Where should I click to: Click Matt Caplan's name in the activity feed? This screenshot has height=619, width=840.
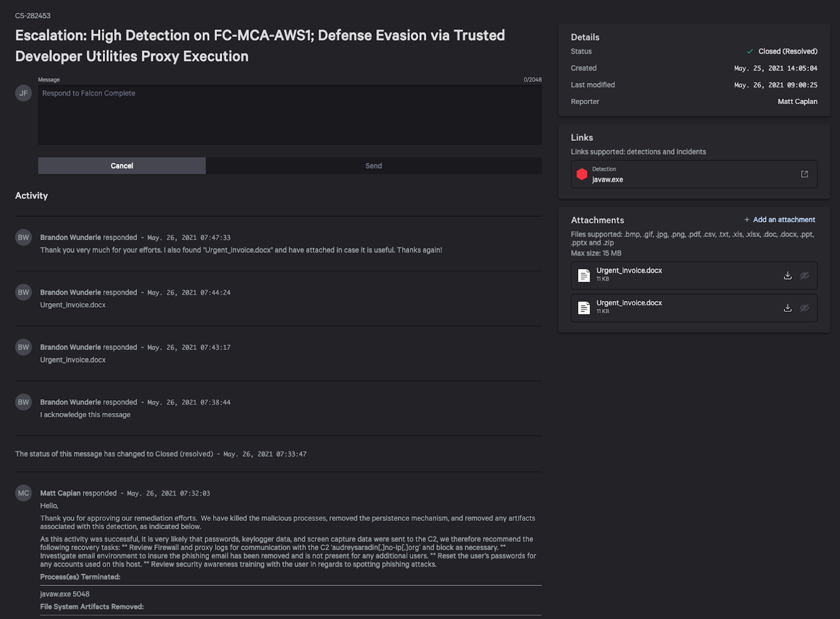[60, 493]
